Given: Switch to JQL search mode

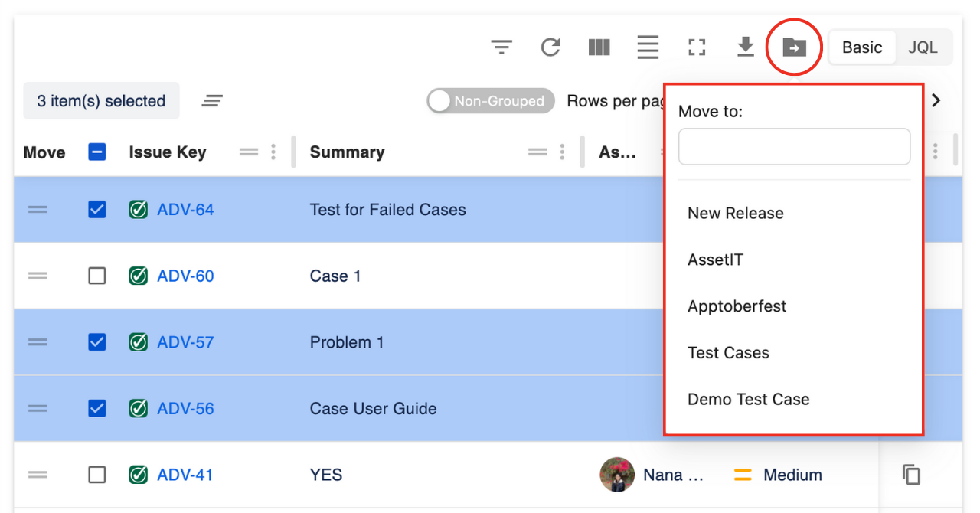Looking at the screenshot, I should point(923,47).
